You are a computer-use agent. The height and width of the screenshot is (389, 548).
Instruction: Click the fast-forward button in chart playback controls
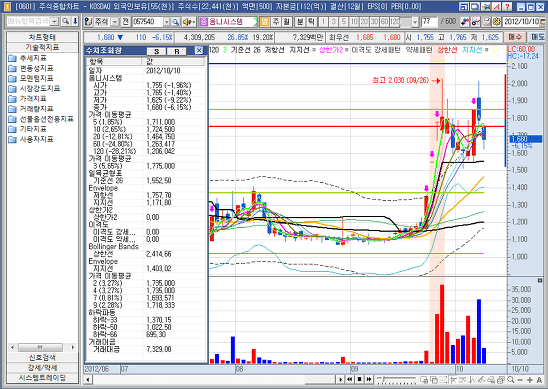click(x=368, y=379)
